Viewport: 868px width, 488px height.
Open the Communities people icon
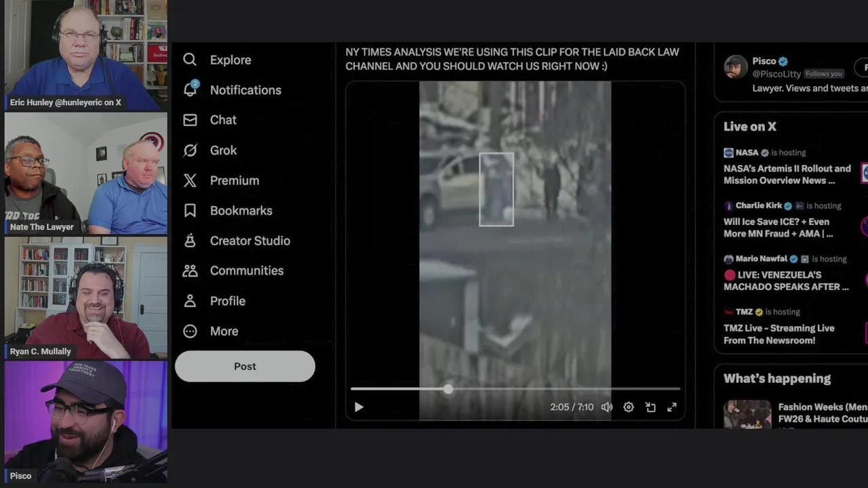pyautogui.click(x=190, y=270)
